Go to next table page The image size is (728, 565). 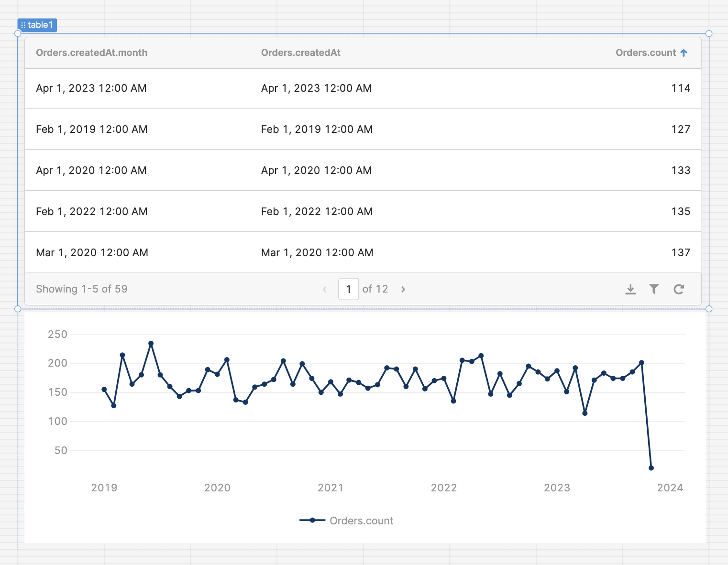[403, 290]
